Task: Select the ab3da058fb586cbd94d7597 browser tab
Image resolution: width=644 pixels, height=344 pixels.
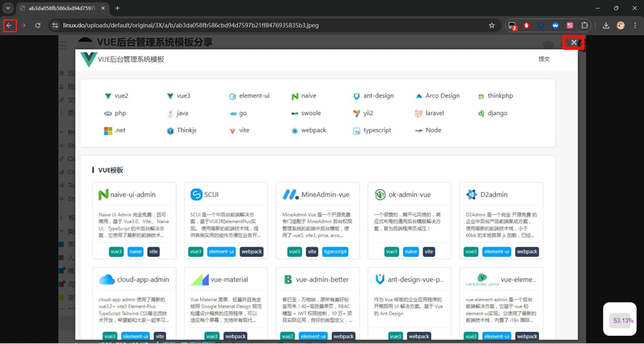Action: click(62, 8)
